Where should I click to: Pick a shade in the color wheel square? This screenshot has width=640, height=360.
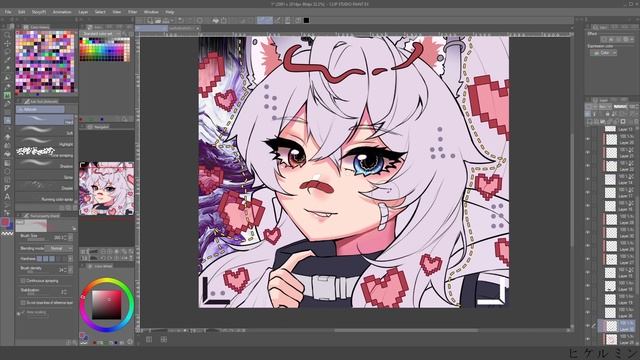[x=107, y=305]
